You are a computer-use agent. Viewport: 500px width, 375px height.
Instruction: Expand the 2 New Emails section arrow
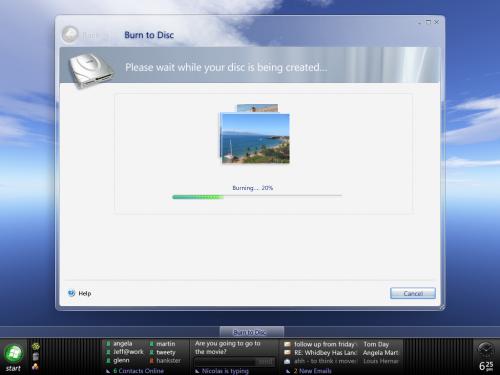point(288,371)
